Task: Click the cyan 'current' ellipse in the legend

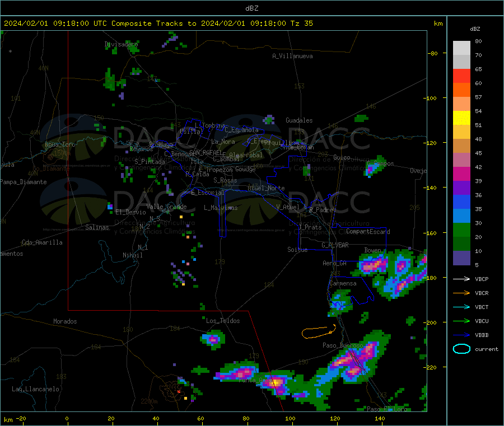Action: (461, 349)
